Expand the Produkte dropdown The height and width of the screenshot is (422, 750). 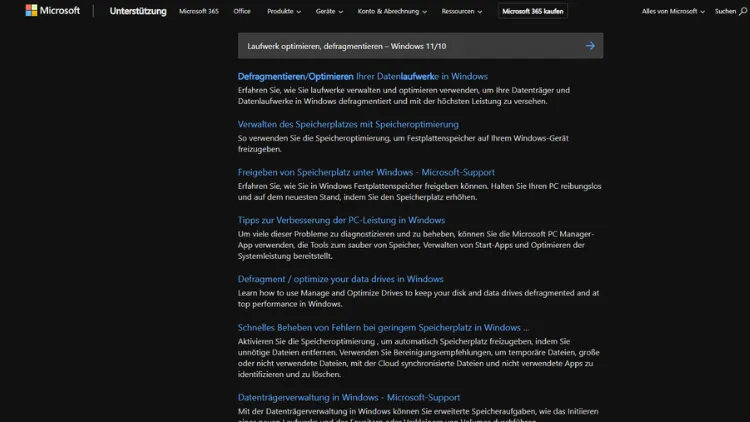[284, 11]
